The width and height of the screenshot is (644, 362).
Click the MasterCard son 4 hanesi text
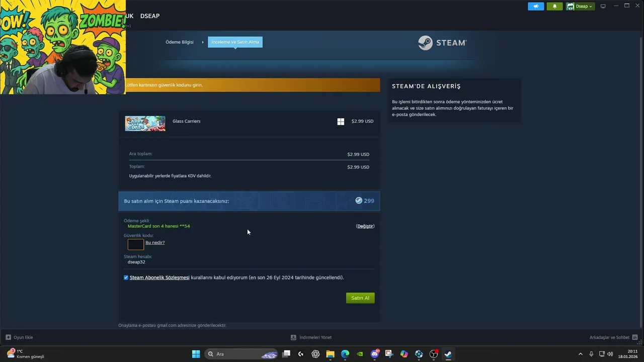[x=158, y=226]
